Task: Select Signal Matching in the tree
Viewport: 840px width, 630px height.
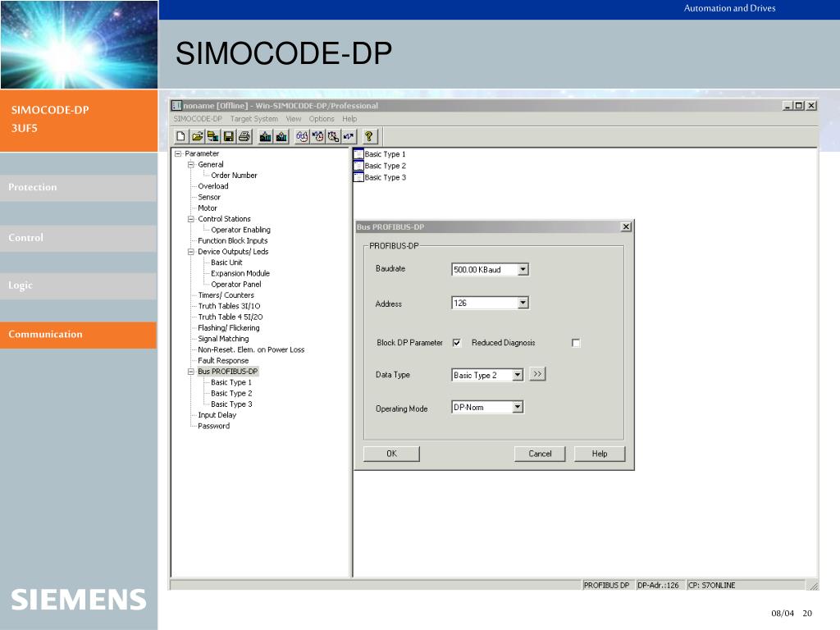Action: 223,339
